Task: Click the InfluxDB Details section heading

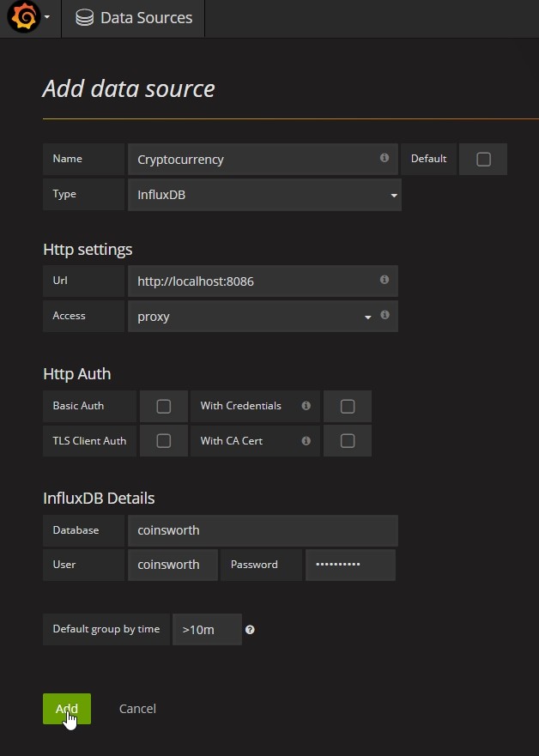Action: [x=99, y=498]
